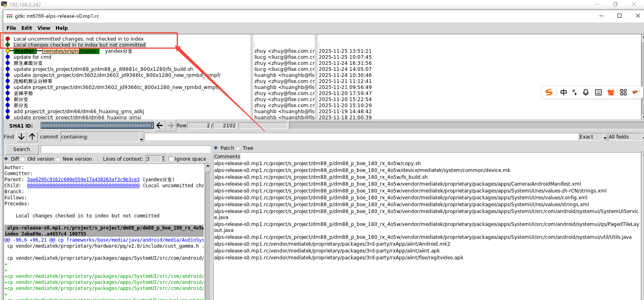Viewport: 644px width, 300px height.
Task: Click the master branch label
Action: 25,51
